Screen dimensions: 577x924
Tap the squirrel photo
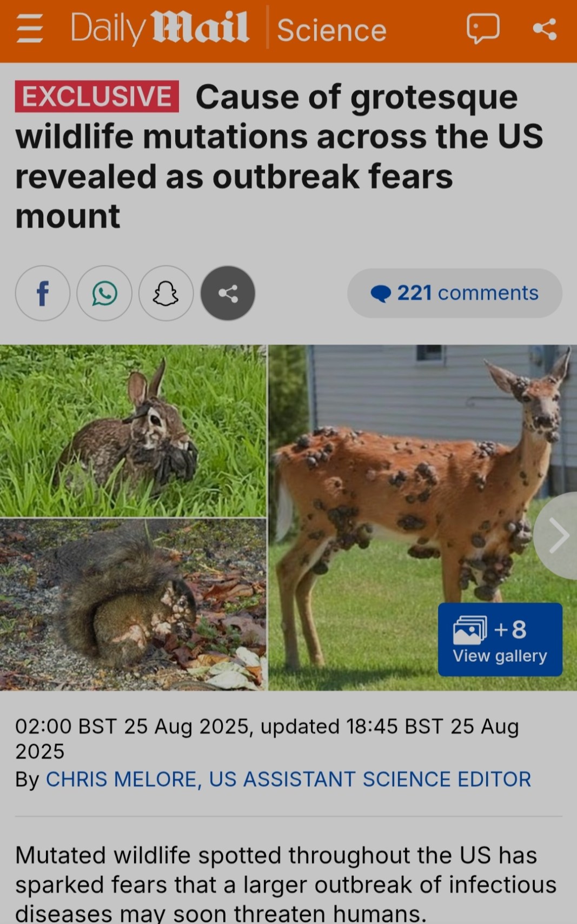point(133,604)
